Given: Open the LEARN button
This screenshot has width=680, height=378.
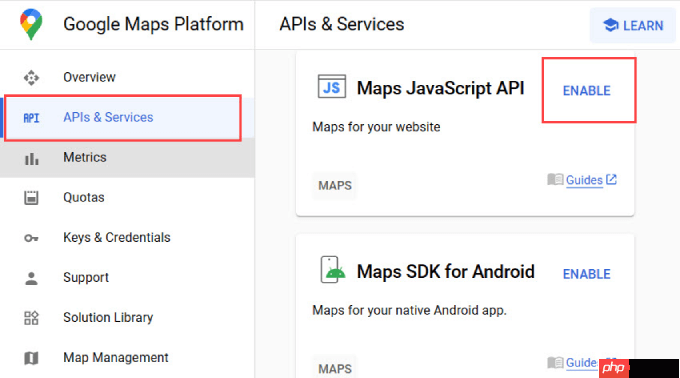Looking at the screenshot, I should [633, 26].
